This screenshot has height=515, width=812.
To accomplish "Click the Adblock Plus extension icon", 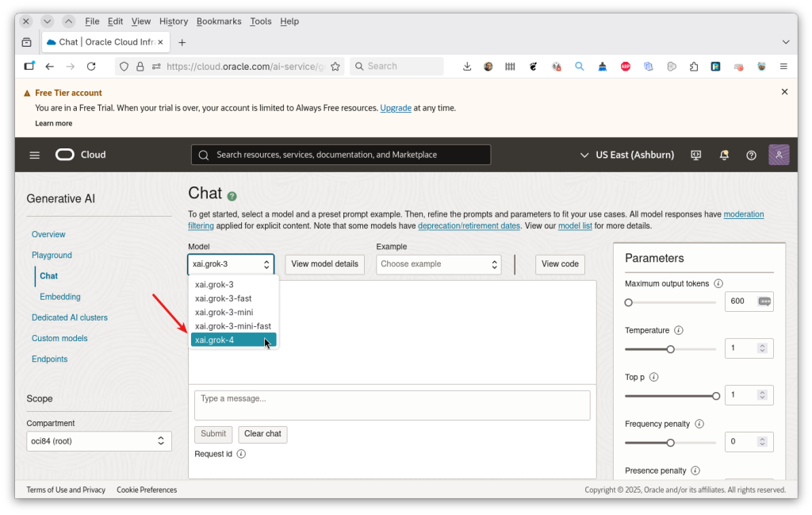I will (626, 67).
